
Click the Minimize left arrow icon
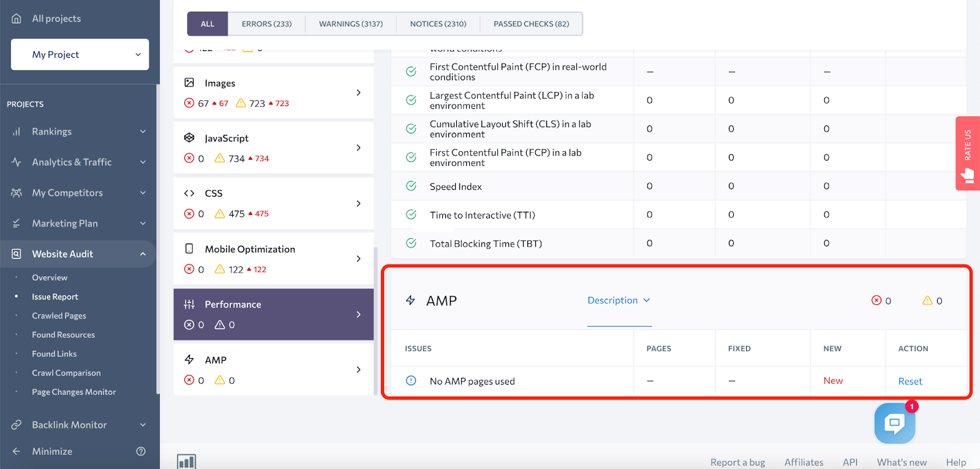[x=17, y=451]
